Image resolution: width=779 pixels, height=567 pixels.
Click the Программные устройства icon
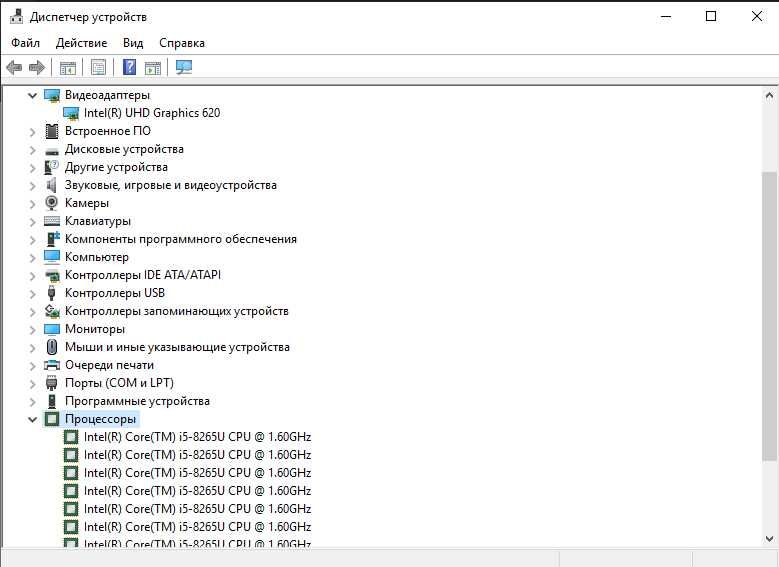(52, 401)
